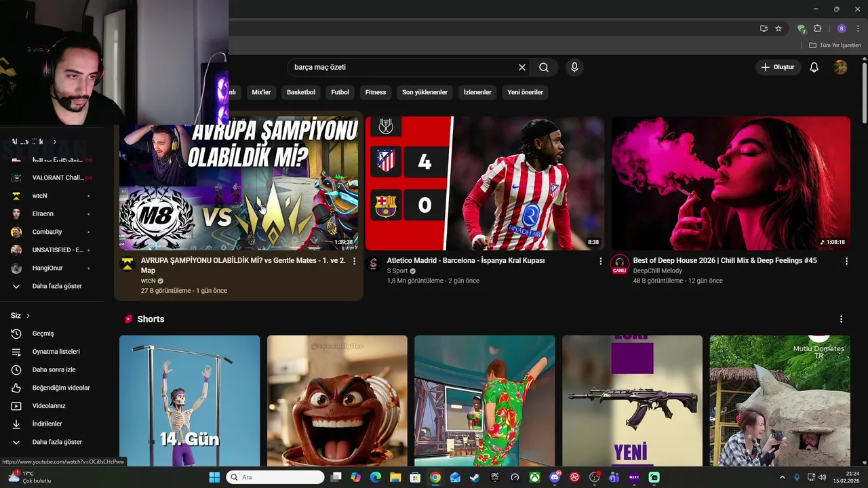868x488 pixels.
Task: Start voice search with the microphone icon
Action: 574,67
